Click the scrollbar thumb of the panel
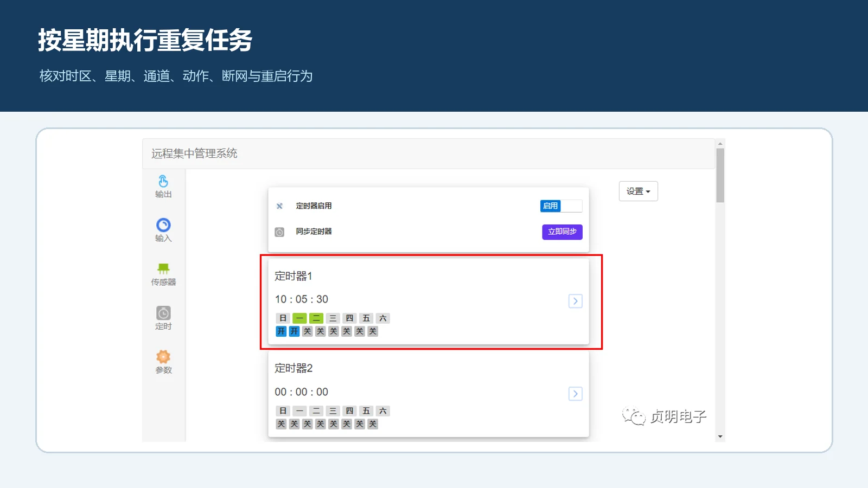Screen dimensions: 868x488 (720, 175)
